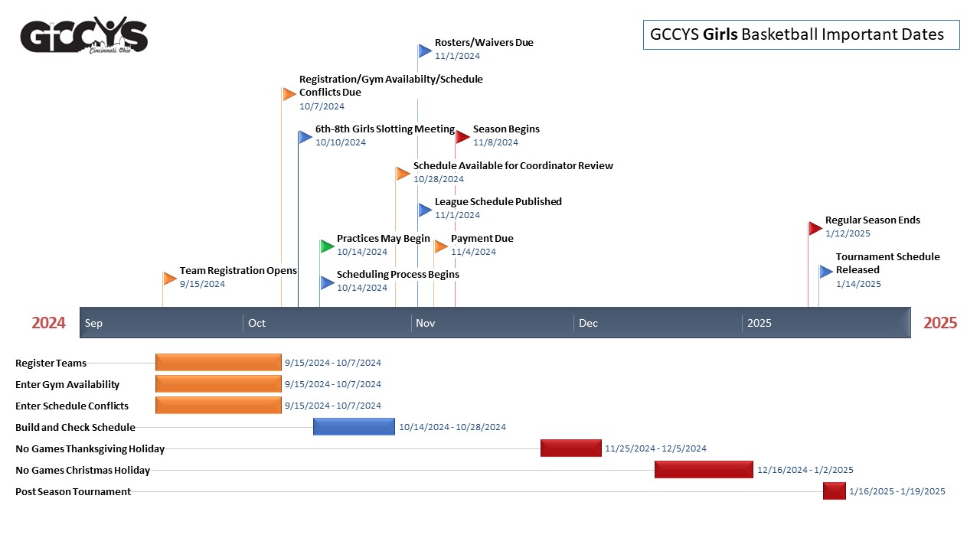Click the blue Build and Check Schedule bar

click(x=354, y=427)
